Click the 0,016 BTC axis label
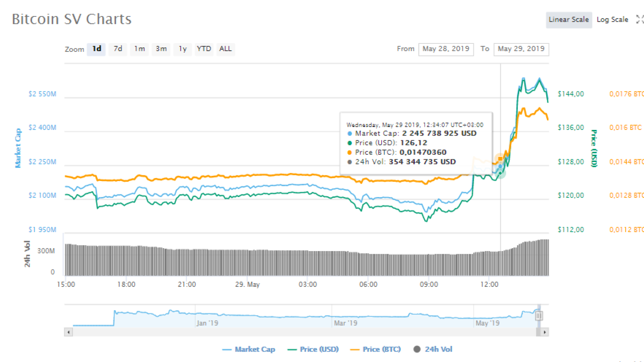This screenshot has height=362, width=644. (625, 128)
